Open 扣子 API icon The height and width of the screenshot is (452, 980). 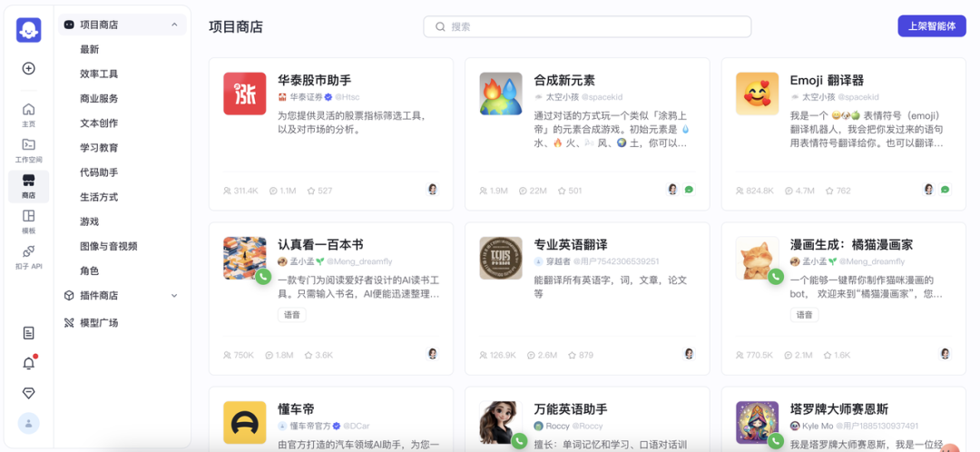[29, 251]
